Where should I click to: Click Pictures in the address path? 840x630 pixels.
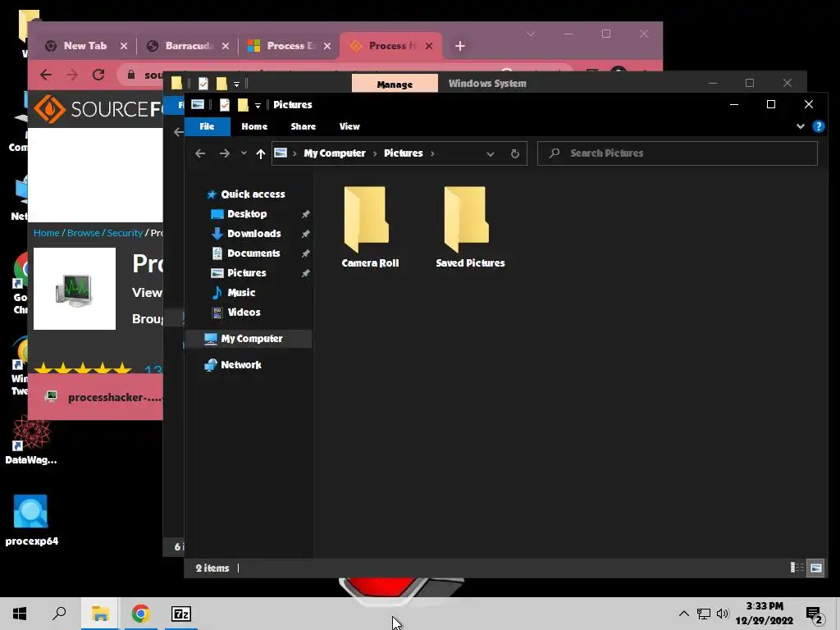point(403,153)
